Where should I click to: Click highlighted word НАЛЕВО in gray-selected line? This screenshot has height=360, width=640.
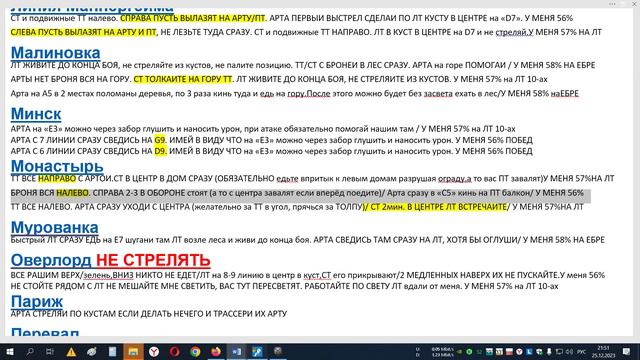click(x=72, y=193)
